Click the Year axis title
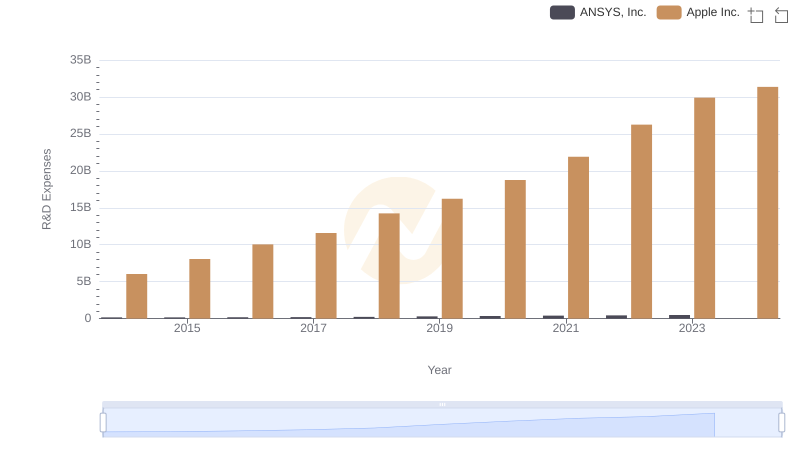Viewport: 800px width, 461px height. (439, 370)
